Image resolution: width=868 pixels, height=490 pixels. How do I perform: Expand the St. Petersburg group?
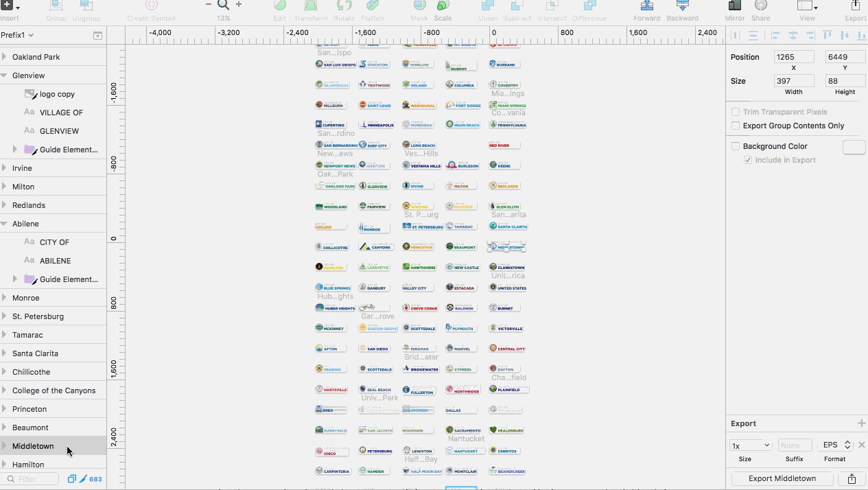coord(5,316)
